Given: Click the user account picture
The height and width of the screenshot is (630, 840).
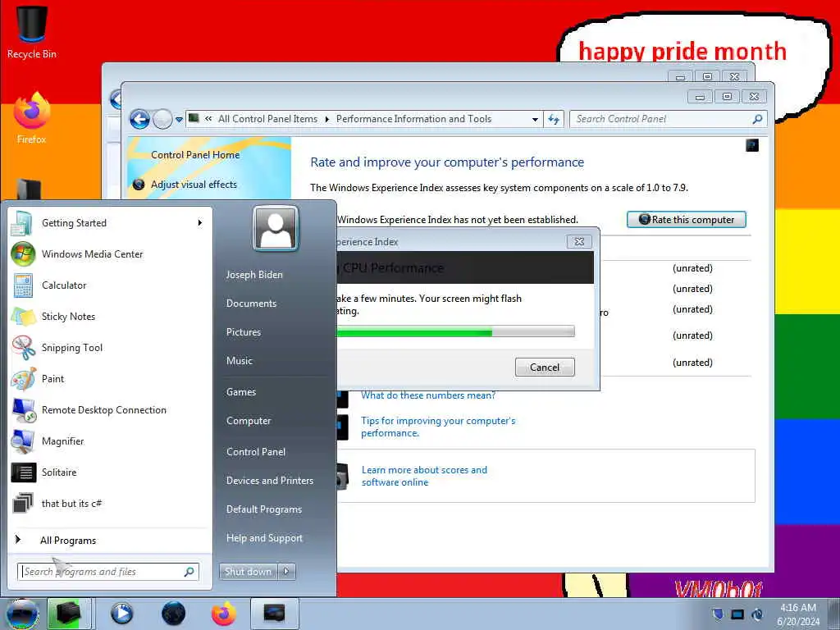Looking at the screenshot, I should (x=276, y=228).
